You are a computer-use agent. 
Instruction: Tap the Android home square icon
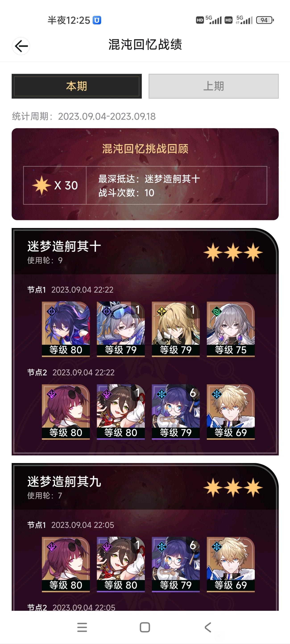[x=145, y=627]
